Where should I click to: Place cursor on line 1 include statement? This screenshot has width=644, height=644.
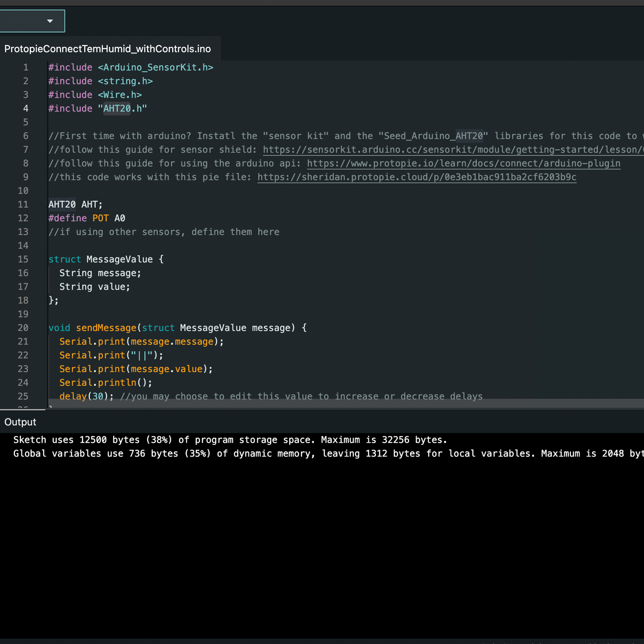tap(129, 67)
